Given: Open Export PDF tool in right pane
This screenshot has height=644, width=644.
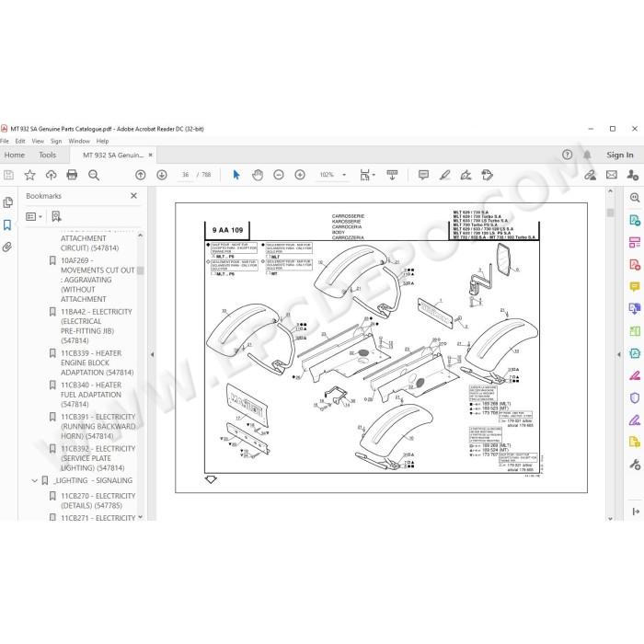Looking at the screenshot, I should 635,220.
